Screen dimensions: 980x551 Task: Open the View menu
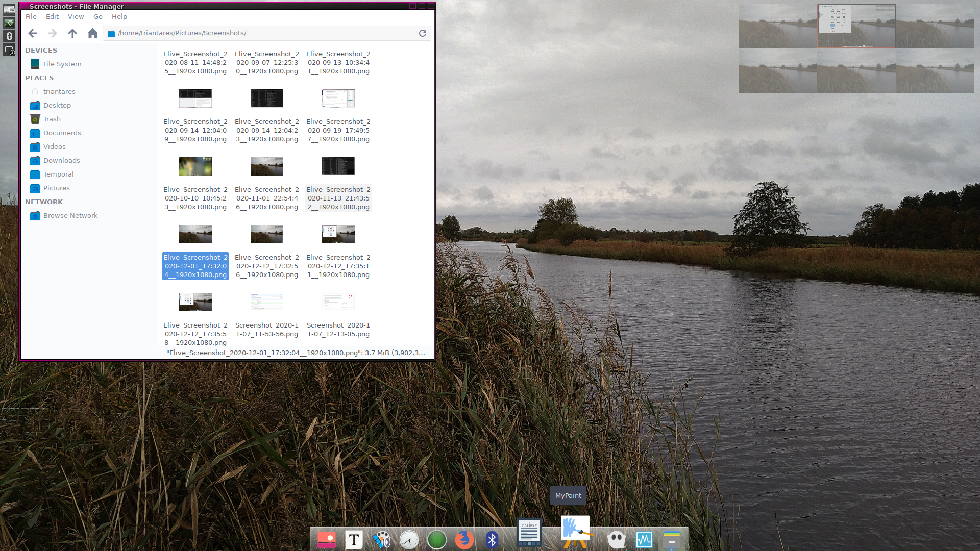click(x=76, y=16)
